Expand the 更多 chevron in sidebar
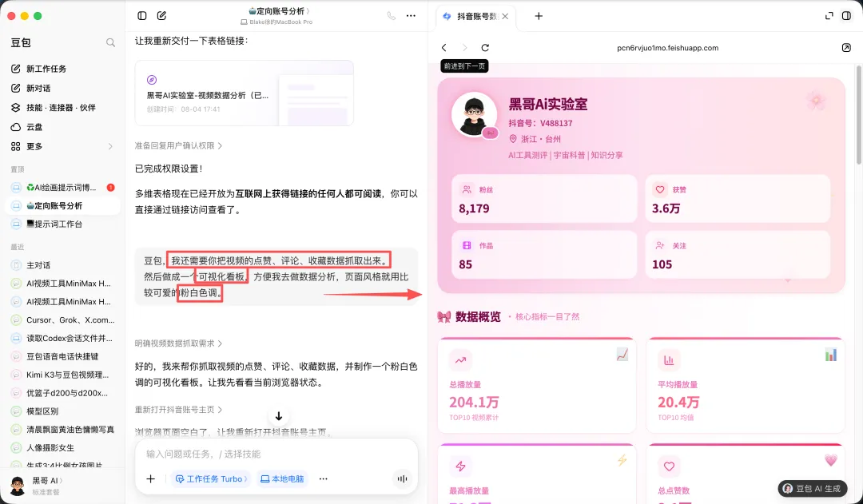Image resolution: width=863 pixels, height=504 pixels. click(110, 146)
